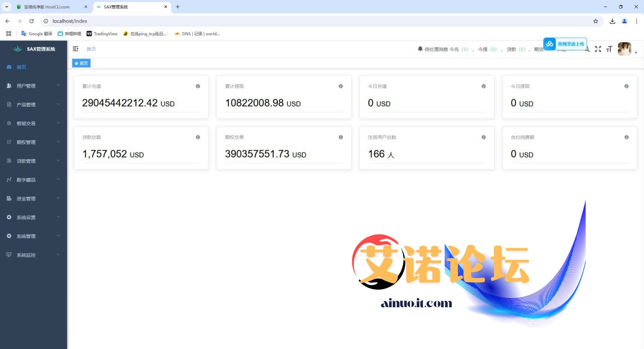644x349 pixels.
Task: Click the 系统设置 gear icon
Action: pyautogui.click(x=9, y=217)
